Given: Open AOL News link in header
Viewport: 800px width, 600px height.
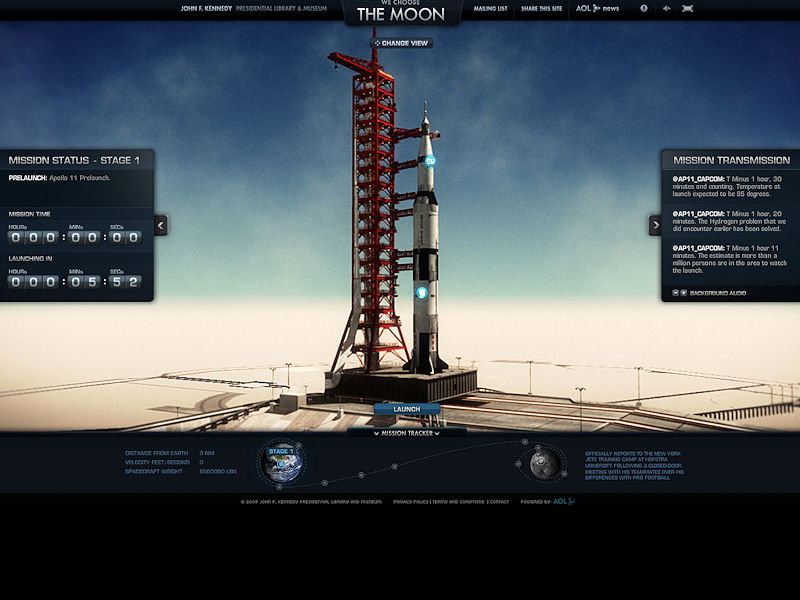Looking at the screenshot, I should point(597,8).
